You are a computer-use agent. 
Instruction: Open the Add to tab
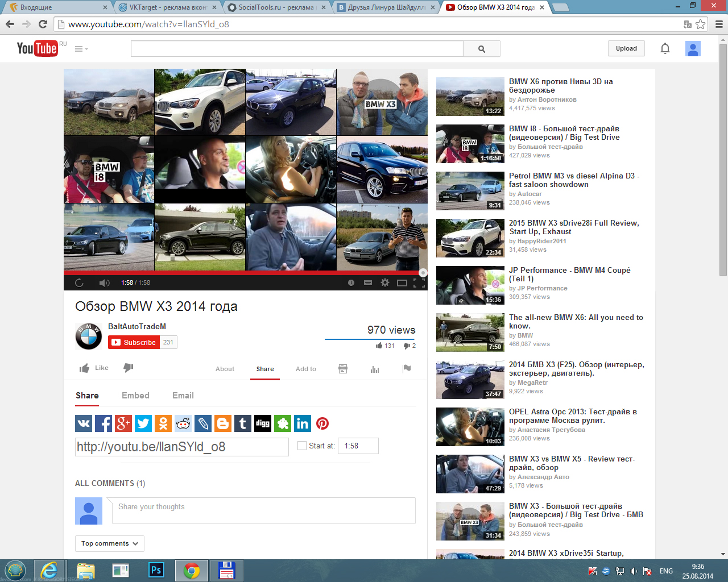coord(306,369)
